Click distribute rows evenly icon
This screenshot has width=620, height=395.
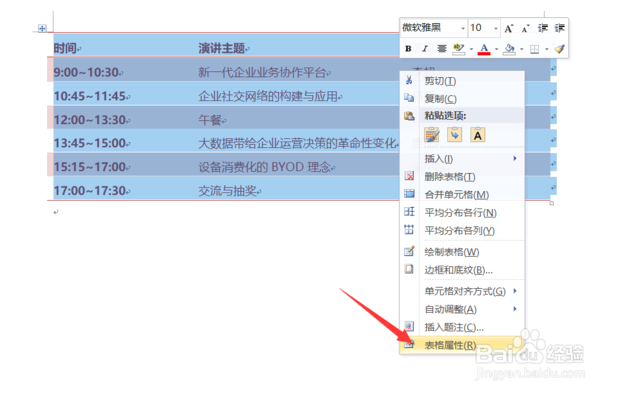tap(409, 212)
